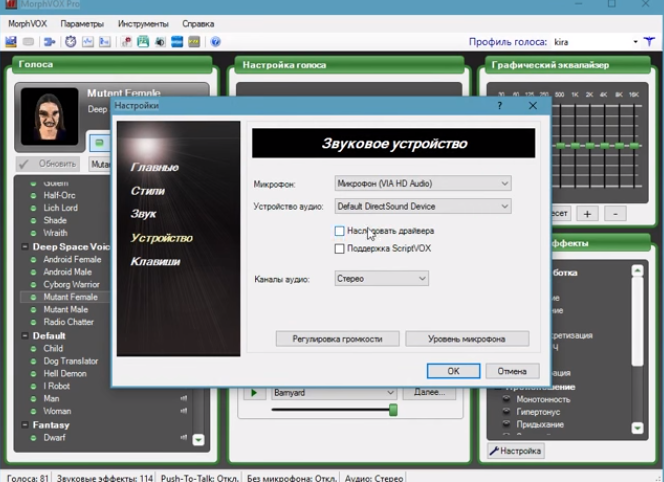Open the Микрофон dropdown

pyautogui.click(x=423, y=183)
